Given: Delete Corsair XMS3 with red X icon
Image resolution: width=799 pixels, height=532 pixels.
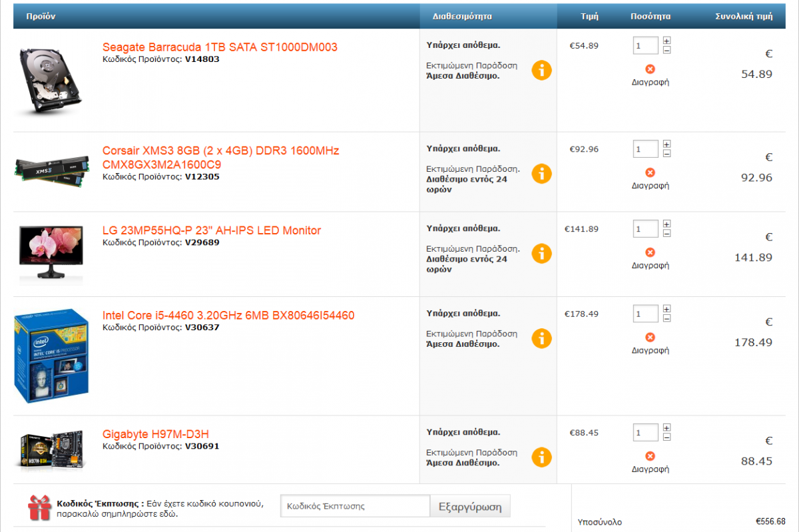Looking at the screenshot, I should coord(651,172).
